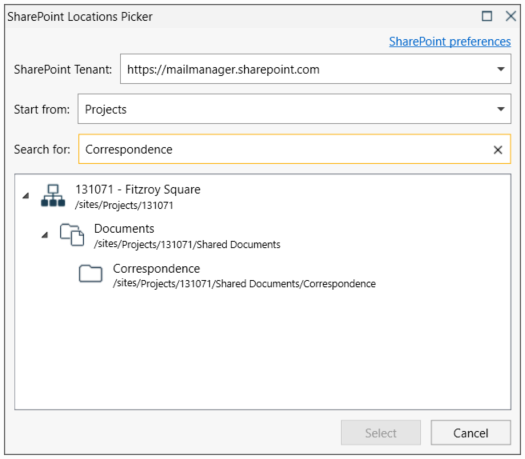Click the Select button
This screenshot has width=525, height=459.
(381, 433)
